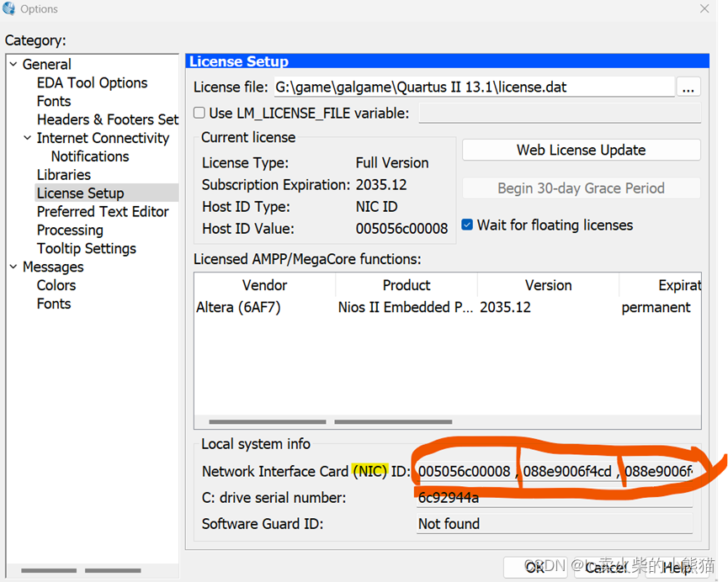Image resolution: width=728 pixels, height=582 pixels.
Task: Close the Options dialog window
Action: (704, 9)
